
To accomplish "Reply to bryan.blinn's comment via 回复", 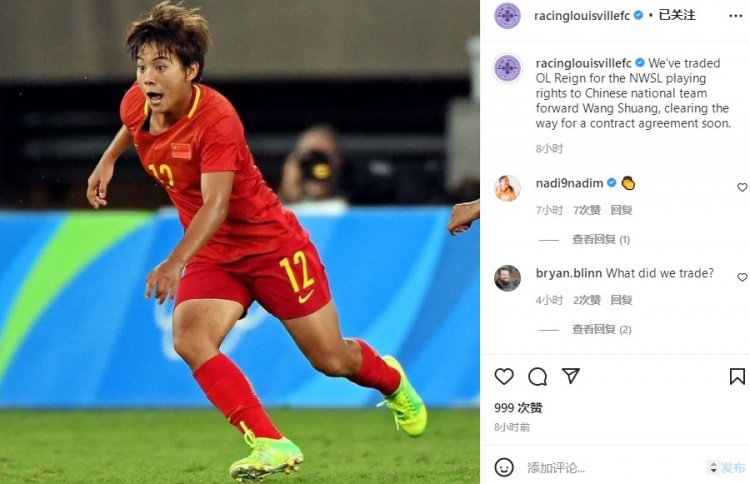I will 621,300.
